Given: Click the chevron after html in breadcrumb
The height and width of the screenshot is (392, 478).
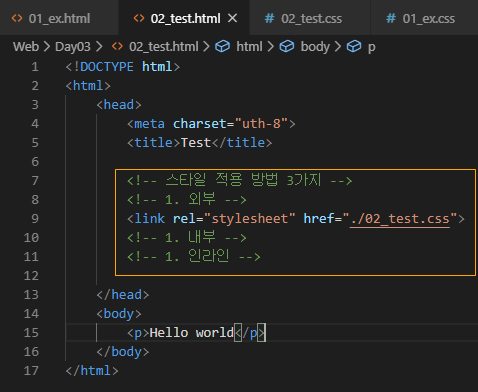Looking at the screenshot, I should 271,47.
